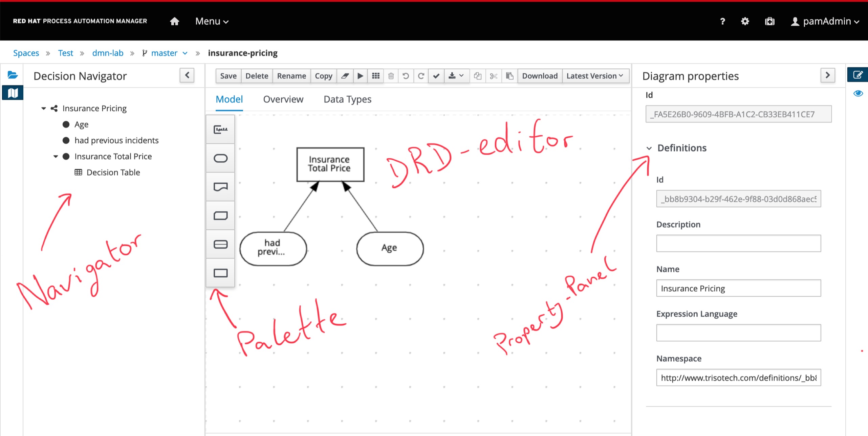Screen dimensions: 868x436
Task: Click the undo toolbar icon
Action: (x=406, y=76)
